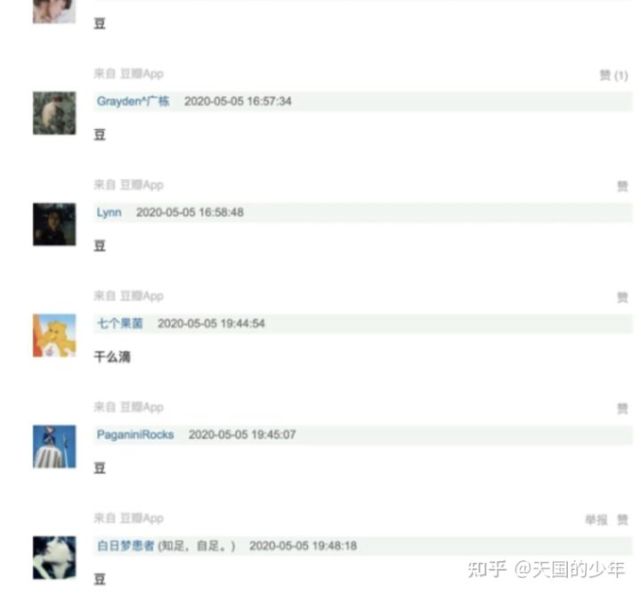This screenshot has height=595, width=641.
Task: Click 赞 beside the 举报 link
Action: coord(622,520)
